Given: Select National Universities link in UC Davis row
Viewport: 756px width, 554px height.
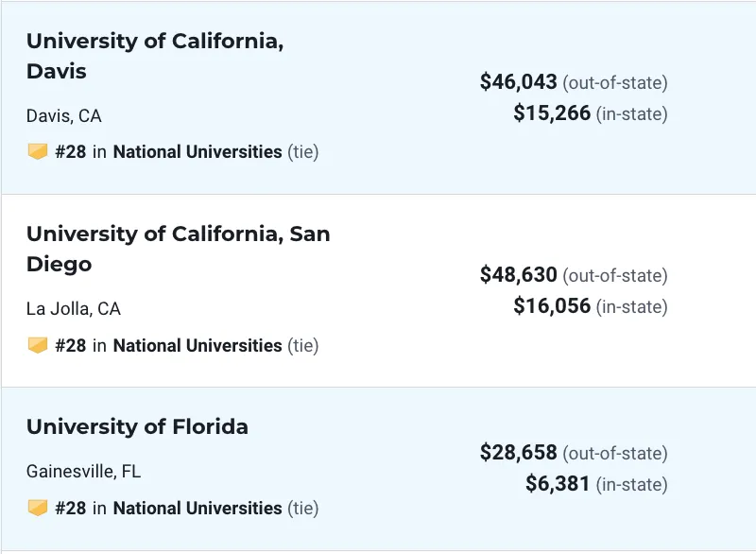Looking at the screenshot, I should (198, 152).
